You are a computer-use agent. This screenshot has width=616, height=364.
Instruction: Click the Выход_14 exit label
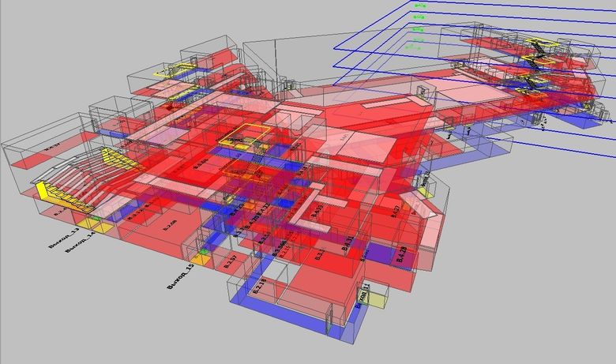coord(81,244)
